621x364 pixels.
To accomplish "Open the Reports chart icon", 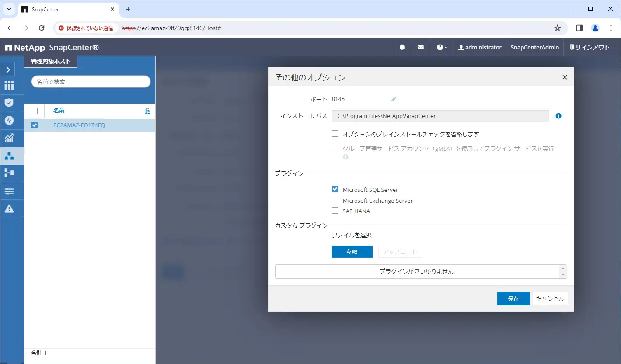I will [x=9, y=138].
